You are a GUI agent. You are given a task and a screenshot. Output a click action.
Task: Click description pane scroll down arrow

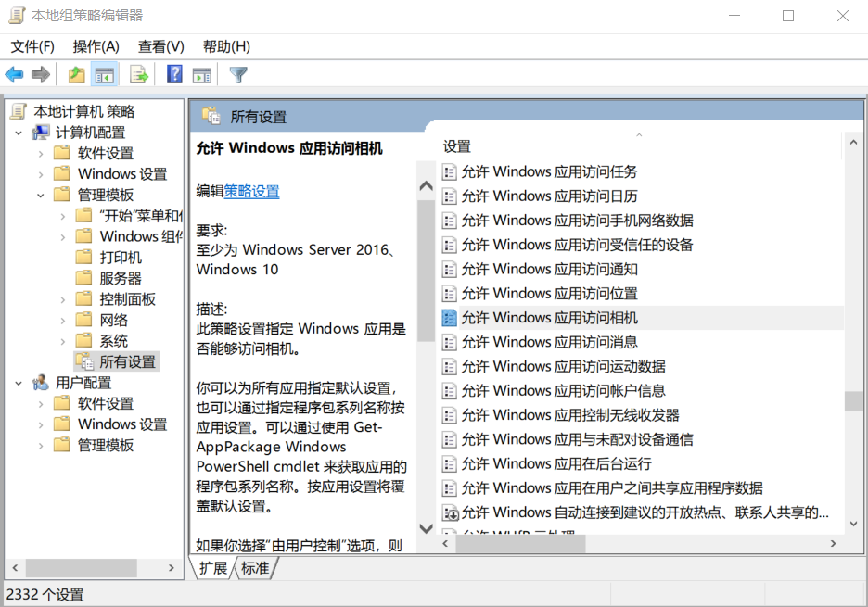point(427,528)
